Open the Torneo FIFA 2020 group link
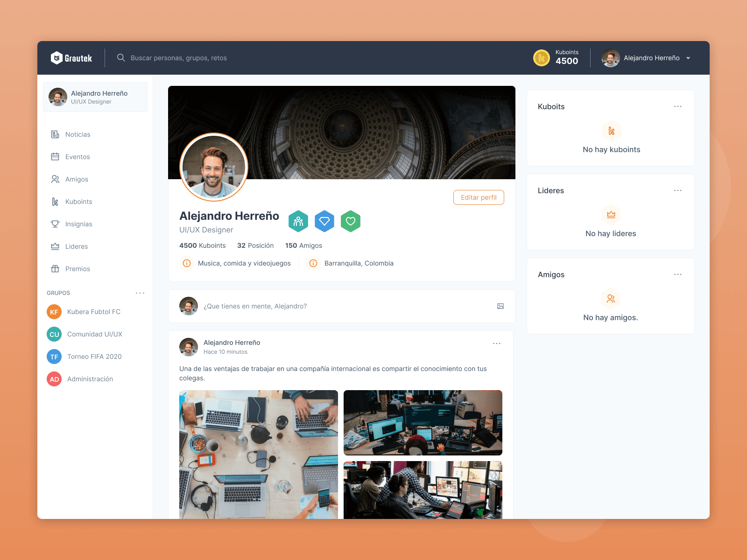747x560 pixels. pos(94,357)
